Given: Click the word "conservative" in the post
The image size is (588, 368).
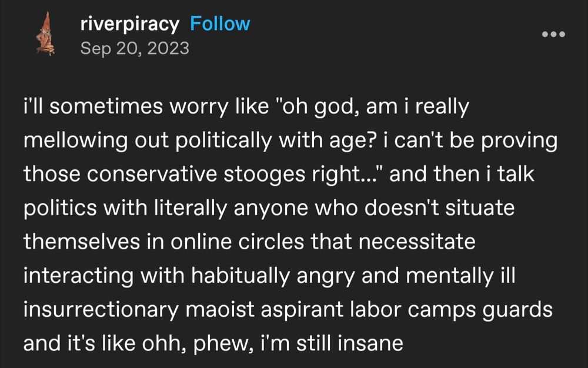Looking at the screenshot, I should coord(152,174).
